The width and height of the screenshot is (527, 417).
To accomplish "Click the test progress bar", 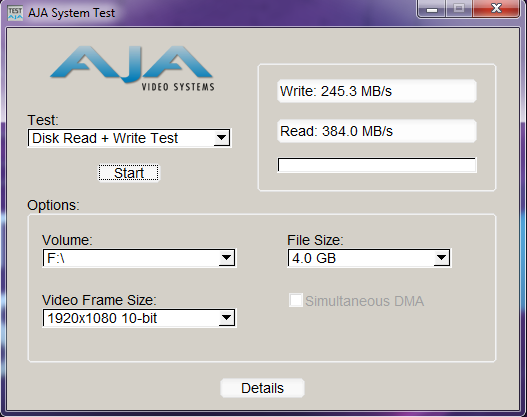I will point(377,165).
